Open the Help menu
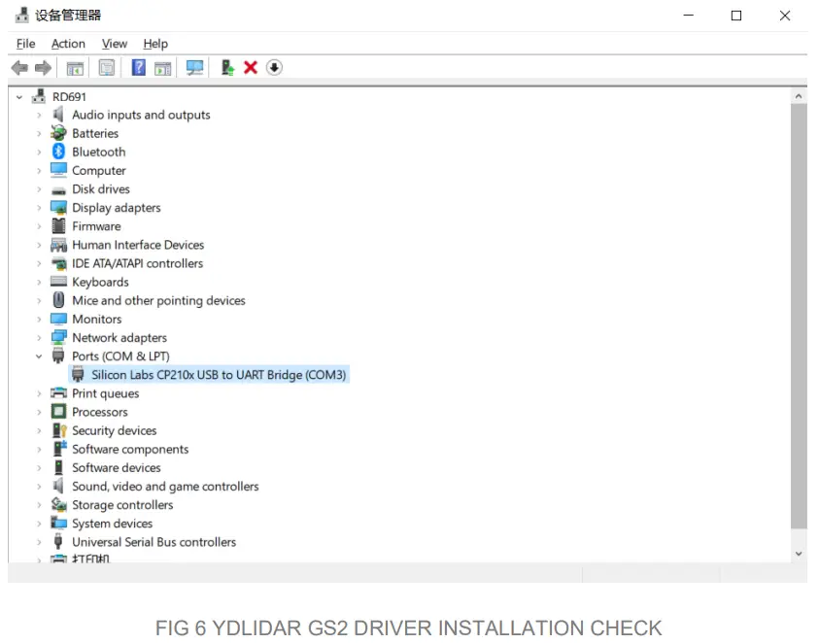819x644 pixels. (154, 43)
